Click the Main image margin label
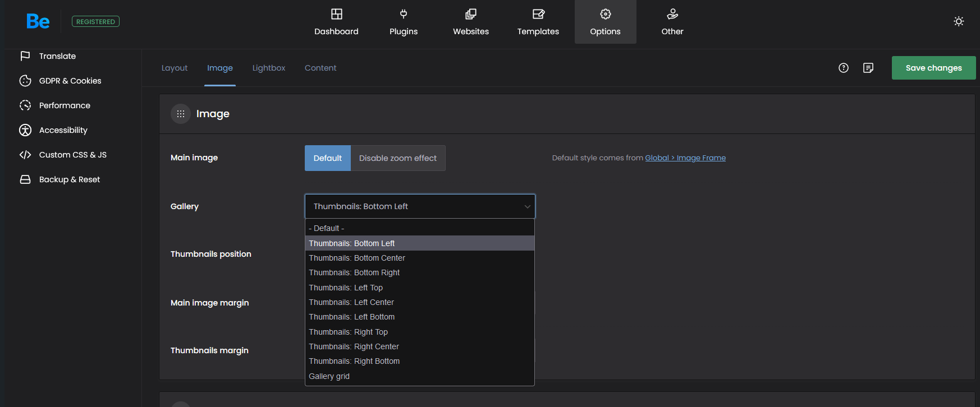The width and height of the screenshot is (980, 407). tap(210, 303)
